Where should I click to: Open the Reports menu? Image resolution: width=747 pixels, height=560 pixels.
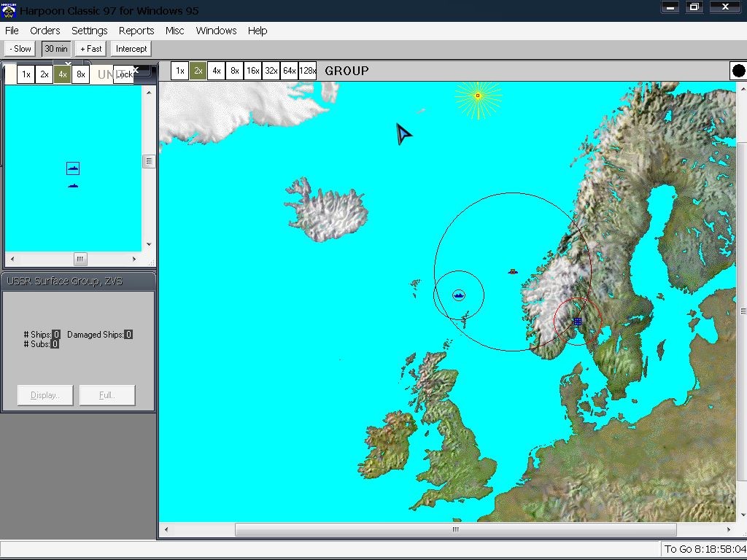tap(136, 31)
